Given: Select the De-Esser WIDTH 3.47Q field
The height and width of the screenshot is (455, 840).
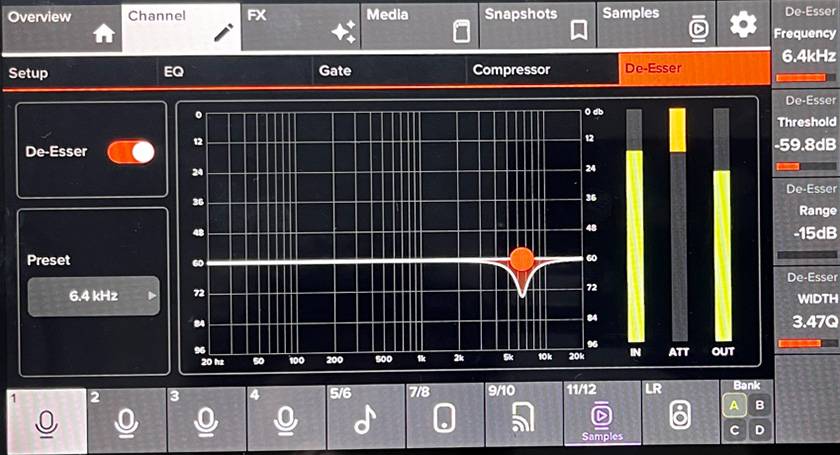Looking at the screenshot, I should click(x=806, y=310).
